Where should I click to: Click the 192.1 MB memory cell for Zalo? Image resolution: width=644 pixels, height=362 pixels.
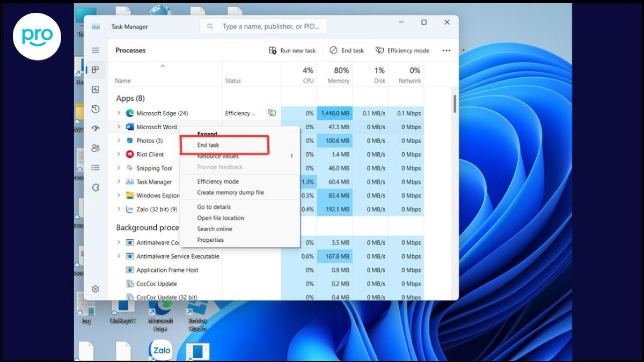[335, 210]
